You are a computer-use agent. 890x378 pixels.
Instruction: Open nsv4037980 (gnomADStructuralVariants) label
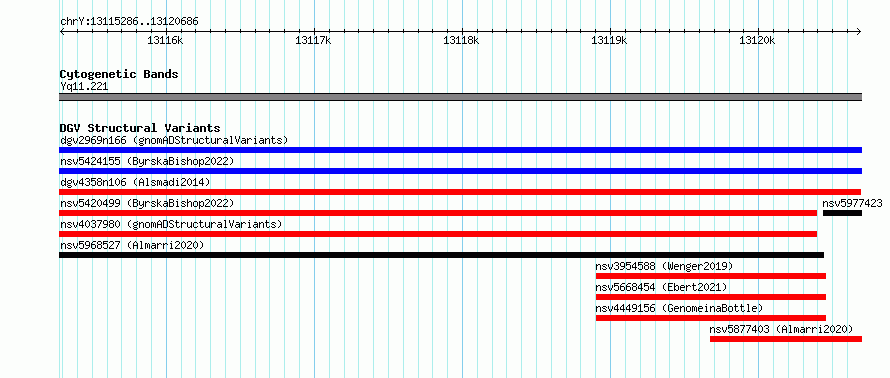[171, 224]
